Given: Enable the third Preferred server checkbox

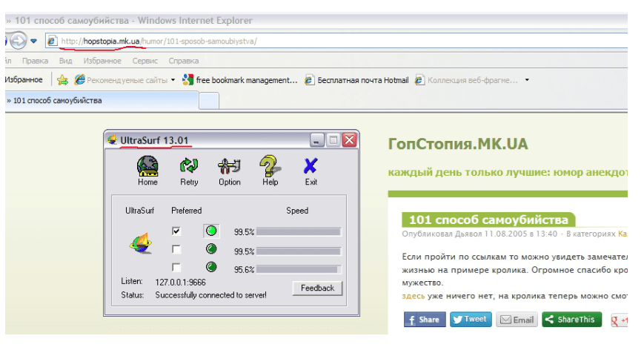Looking at the screenshot, I should click(176, 267).
